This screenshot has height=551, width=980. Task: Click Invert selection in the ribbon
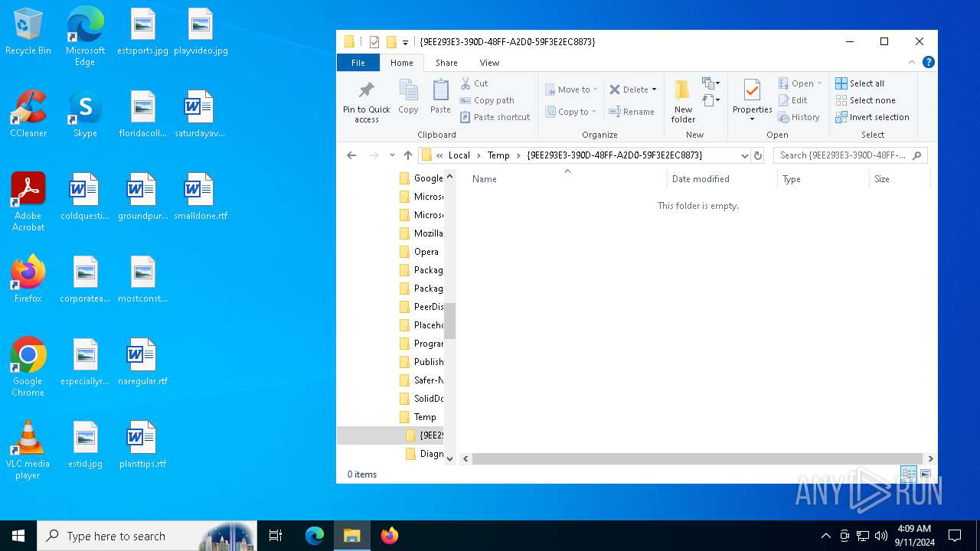(872, 117)
